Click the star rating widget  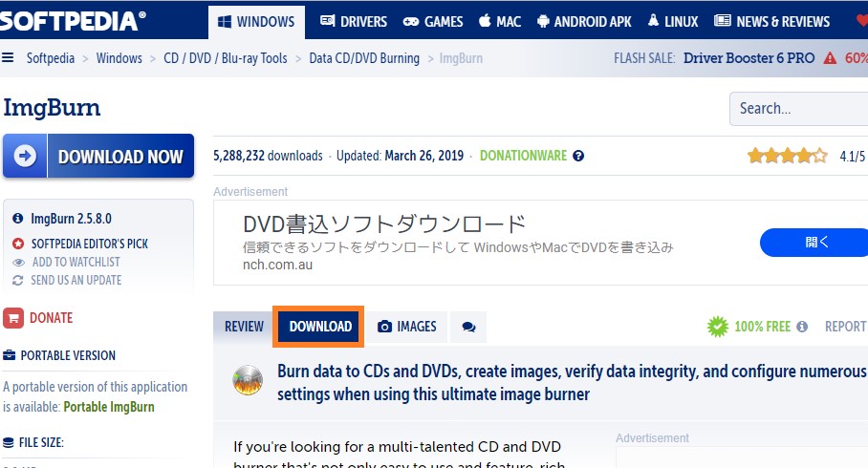[787, 156]
